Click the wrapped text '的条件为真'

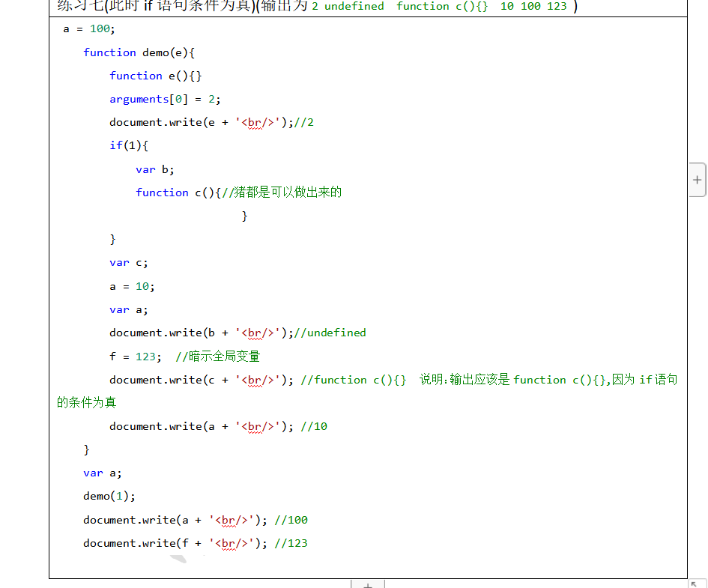pos(87,402)
